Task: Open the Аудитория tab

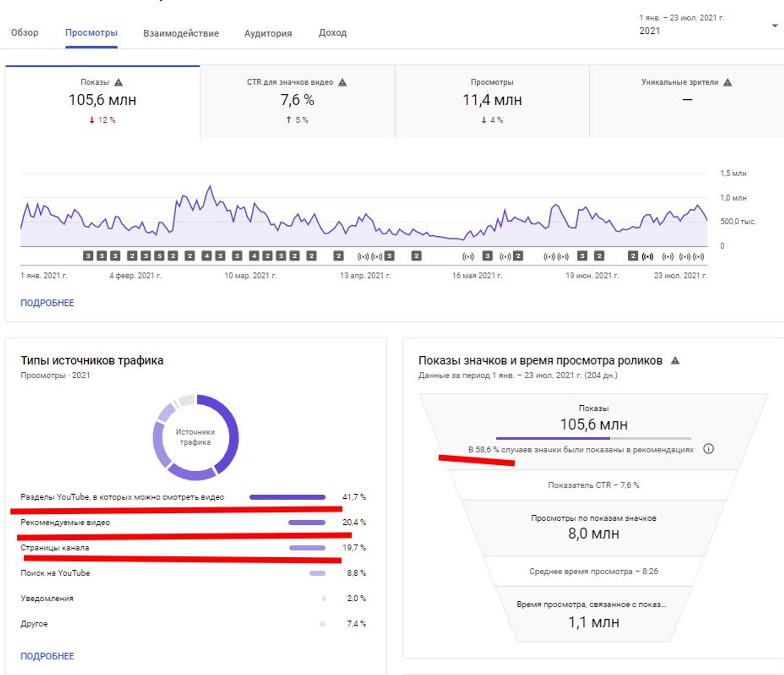Action: 268,33
